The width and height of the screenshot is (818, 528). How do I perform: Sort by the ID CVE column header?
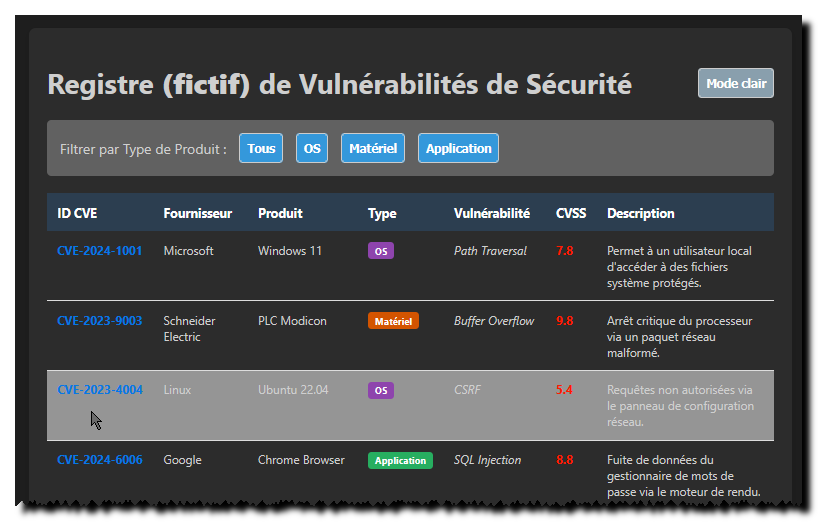tap(78, 213)
